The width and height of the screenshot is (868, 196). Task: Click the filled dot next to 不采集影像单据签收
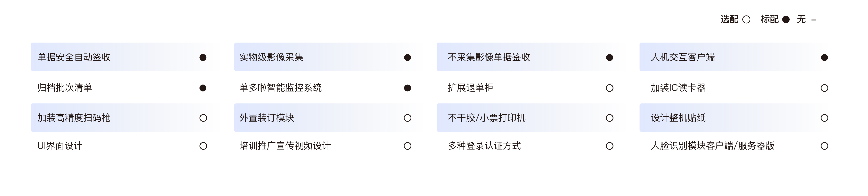[610, 57]
